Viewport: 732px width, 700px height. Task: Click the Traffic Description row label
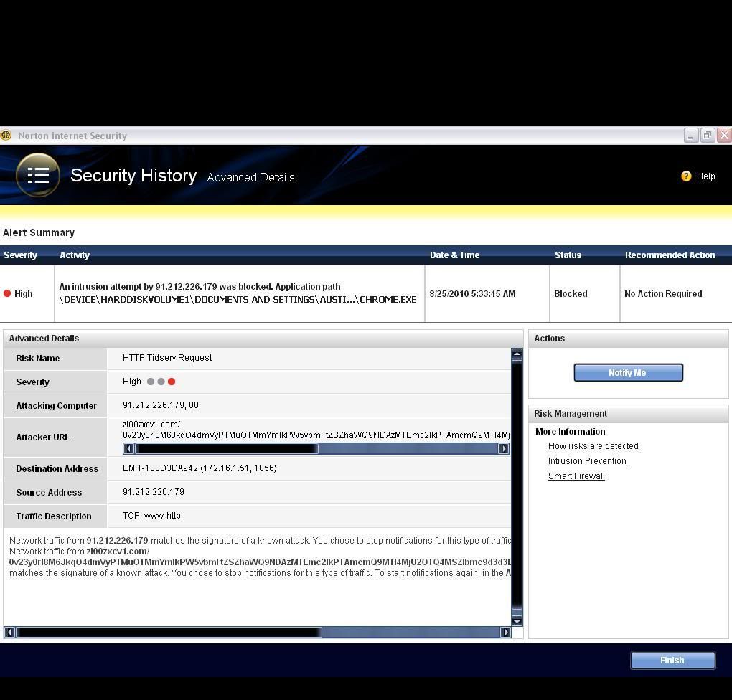tap(54, 516)
